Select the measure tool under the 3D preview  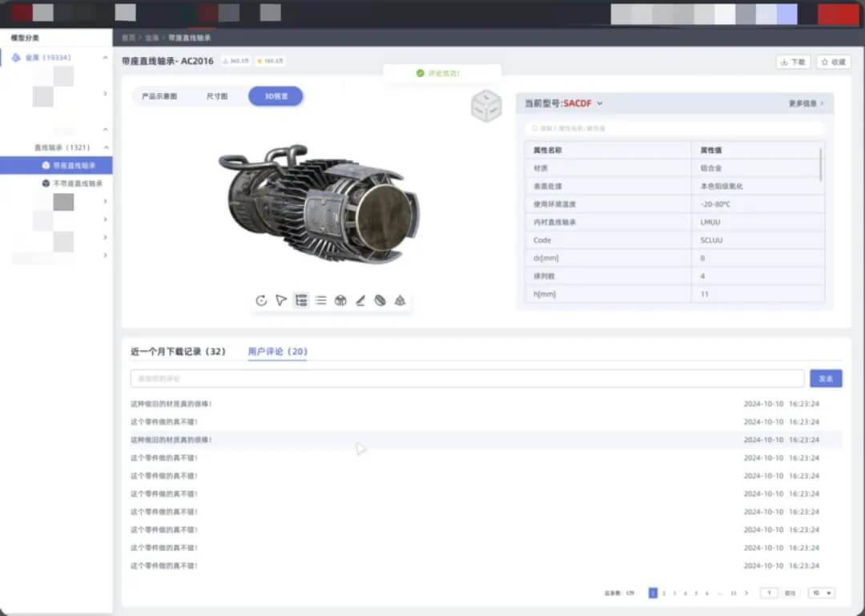[360, 300]
